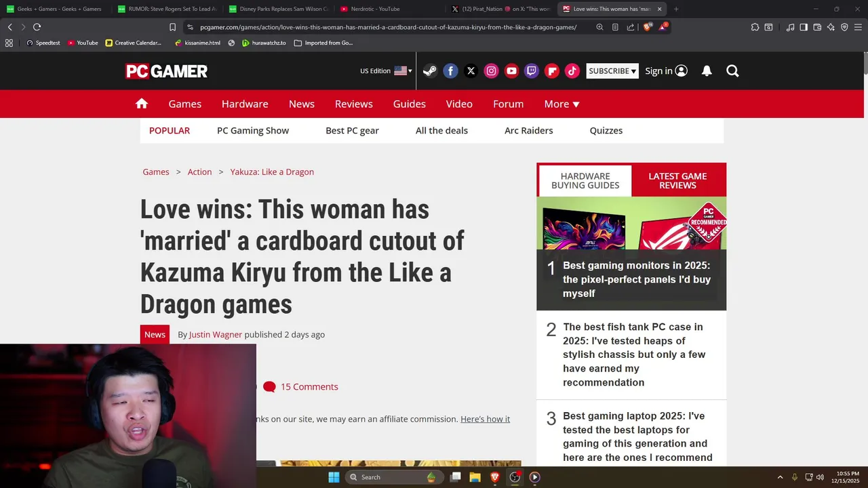Open the Hardware nav menu
This screenshot has width=868, height=488.
tap(245, 104)
